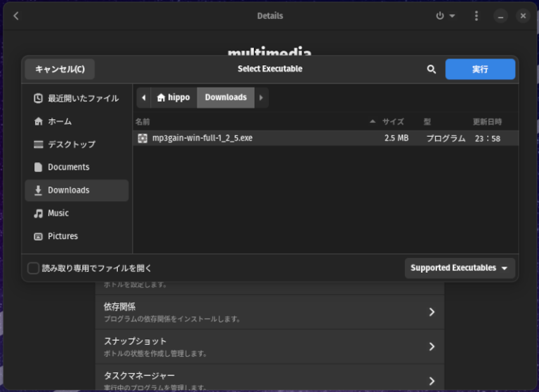Image resolution: width=539 pixels, height=392 pixels.
Task: Open Documents in the sidebar
Action: [x=76, y=167]
